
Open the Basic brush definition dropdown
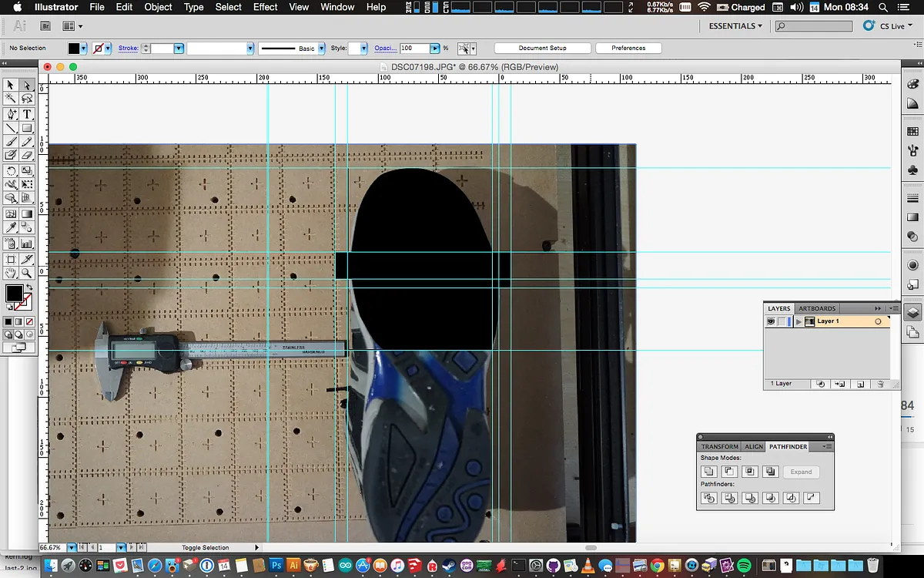click(322, 49)
